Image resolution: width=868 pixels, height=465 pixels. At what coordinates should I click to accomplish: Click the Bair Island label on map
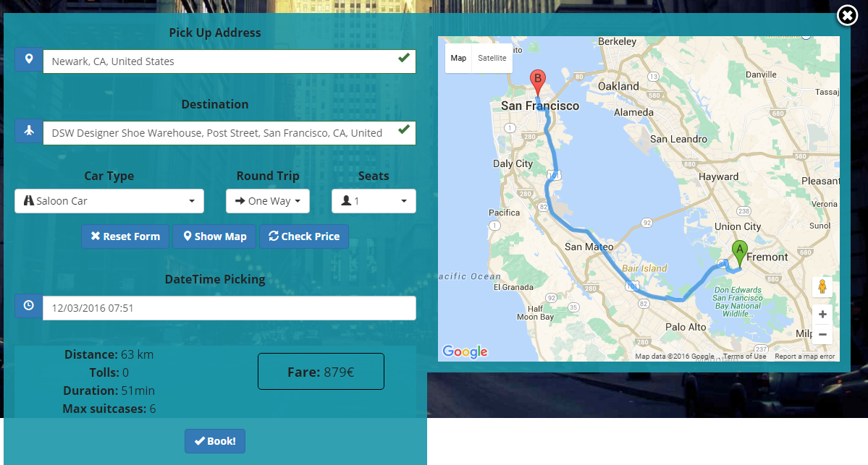pyautogui.click(x=644, y=268)
